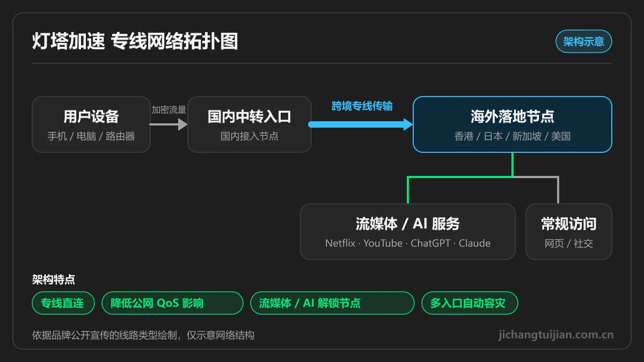The width and height of the screenshot is (644, 362).
Task: Click the text 手机 / 电脑 / 路由器
Action: pyautogui.click(x=91, y=136)
